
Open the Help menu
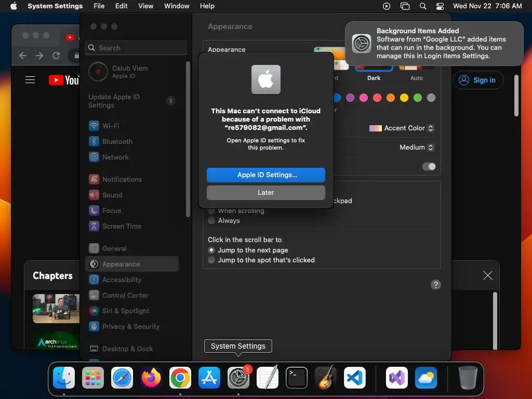(x=207, y=6)
